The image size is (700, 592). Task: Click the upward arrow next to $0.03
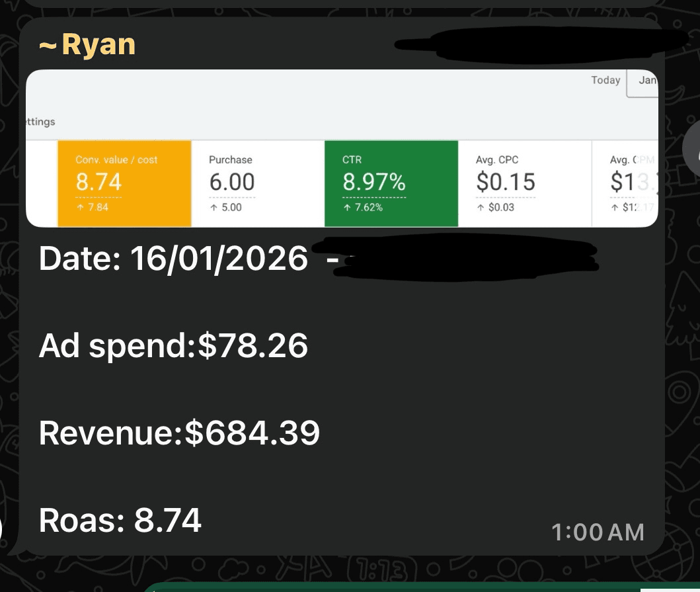point(480,206)
